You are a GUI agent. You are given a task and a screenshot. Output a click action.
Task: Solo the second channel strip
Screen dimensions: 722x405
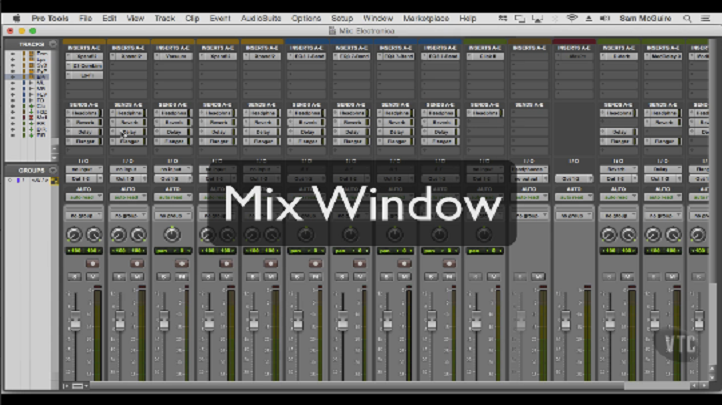[x=119, y=277]
